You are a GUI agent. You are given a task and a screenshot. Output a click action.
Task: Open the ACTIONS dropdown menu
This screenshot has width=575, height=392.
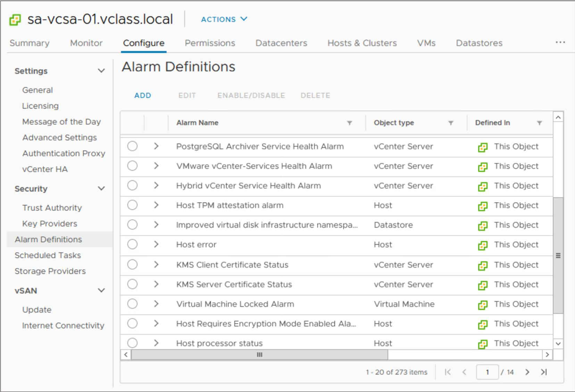tap(224, 19)
